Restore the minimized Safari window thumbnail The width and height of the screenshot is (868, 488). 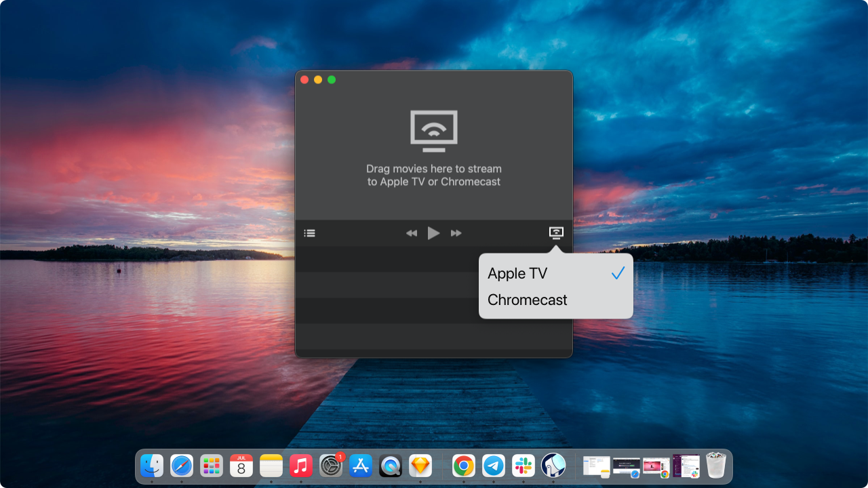click(627, 467)
